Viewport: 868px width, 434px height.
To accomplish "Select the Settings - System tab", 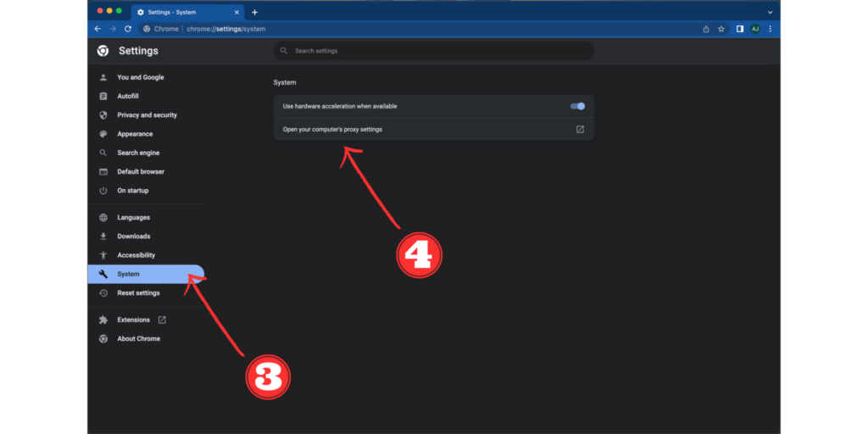I will [x=188, y=12].
